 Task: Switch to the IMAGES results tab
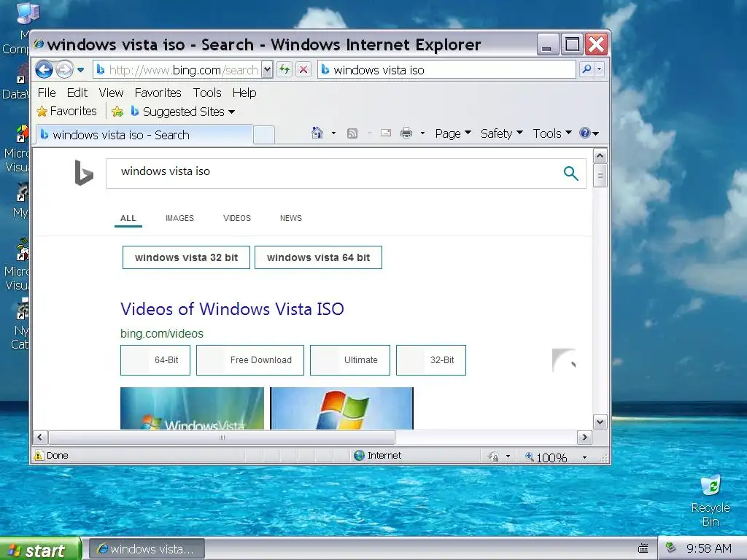(x=179, y=218)
